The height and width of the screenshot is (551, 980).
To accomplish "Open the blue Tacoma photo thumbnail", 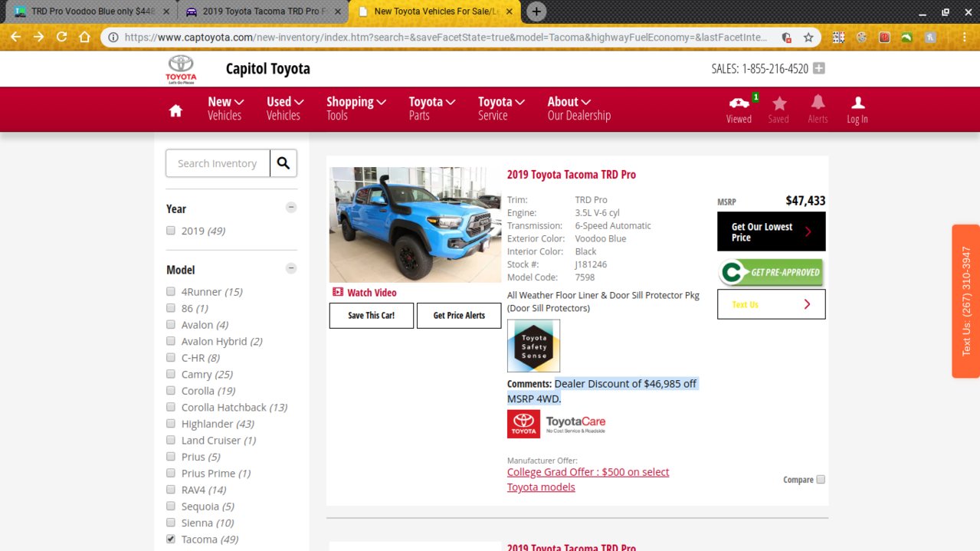I will click(415, 225).
